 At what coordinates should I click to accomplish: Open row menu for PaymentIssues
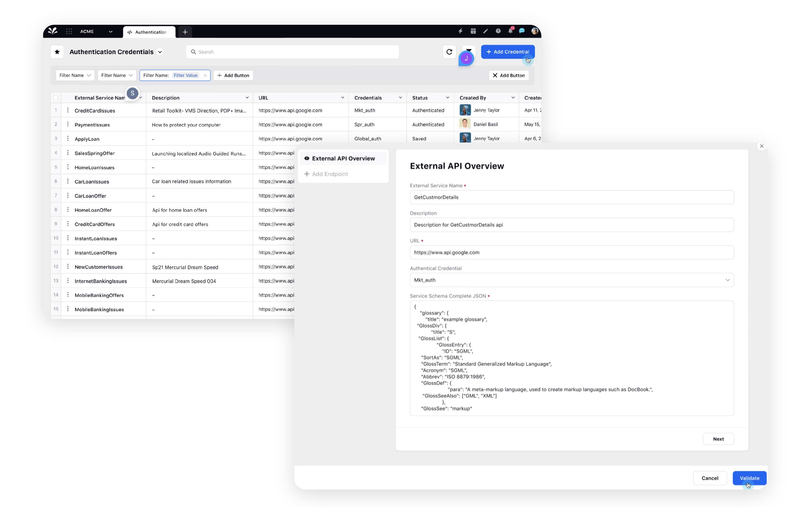click(x=68, y=124)
